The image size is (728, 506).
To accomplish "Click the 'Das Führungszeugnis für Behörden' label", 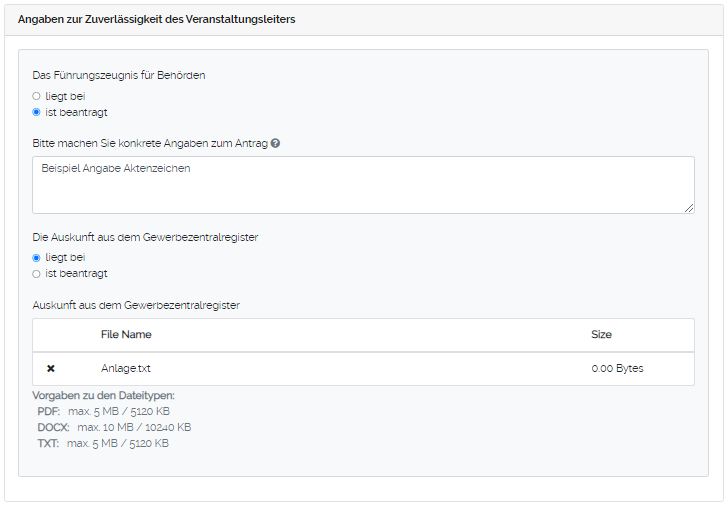I will pos(119,75).
